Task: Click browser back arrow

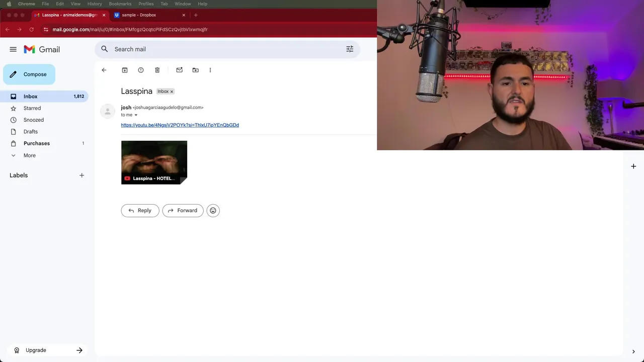Action: pos(8,30)
